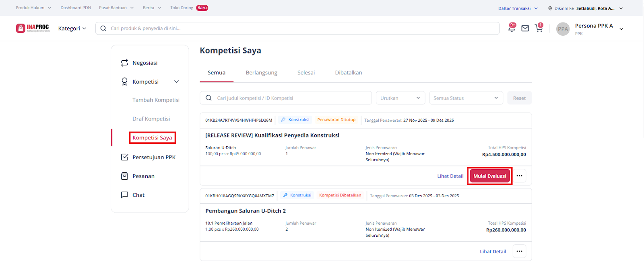
Task: Click the Kompetisi Saya page heading
Action: pyautogui.click(x=230, y=51)
